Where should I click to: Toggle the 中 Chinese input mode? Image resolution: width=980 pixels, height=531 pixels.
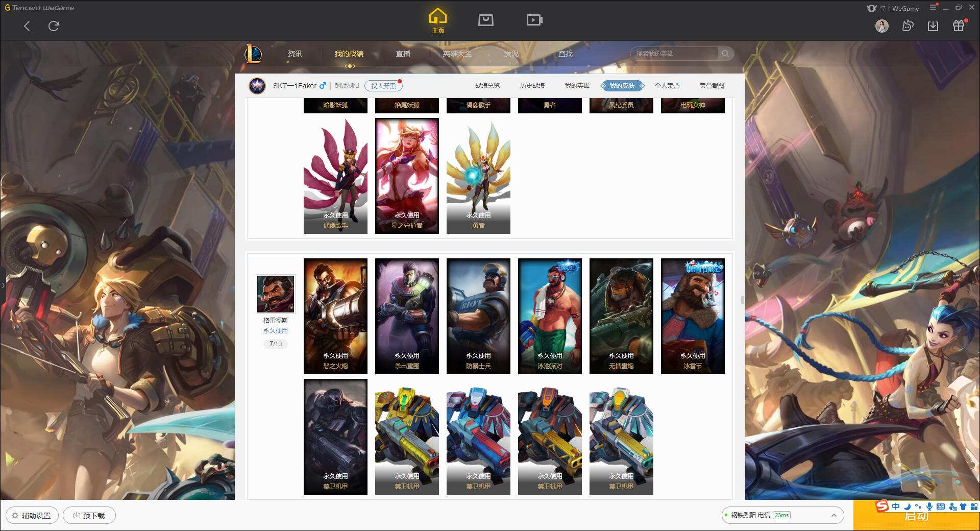point(896,506)
